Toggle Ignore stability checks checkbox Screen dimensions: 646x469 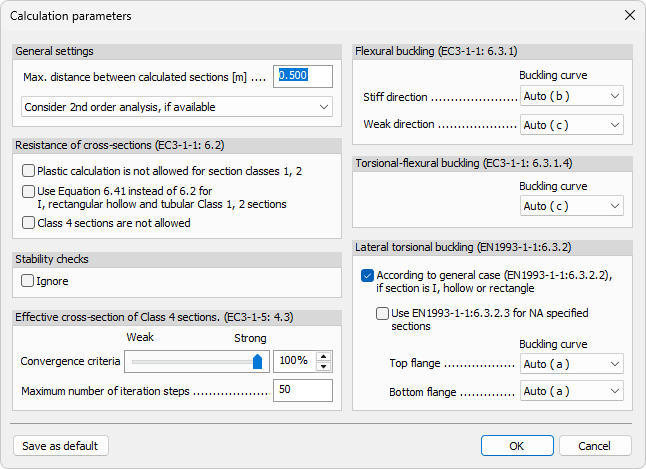tap(28, 281)
